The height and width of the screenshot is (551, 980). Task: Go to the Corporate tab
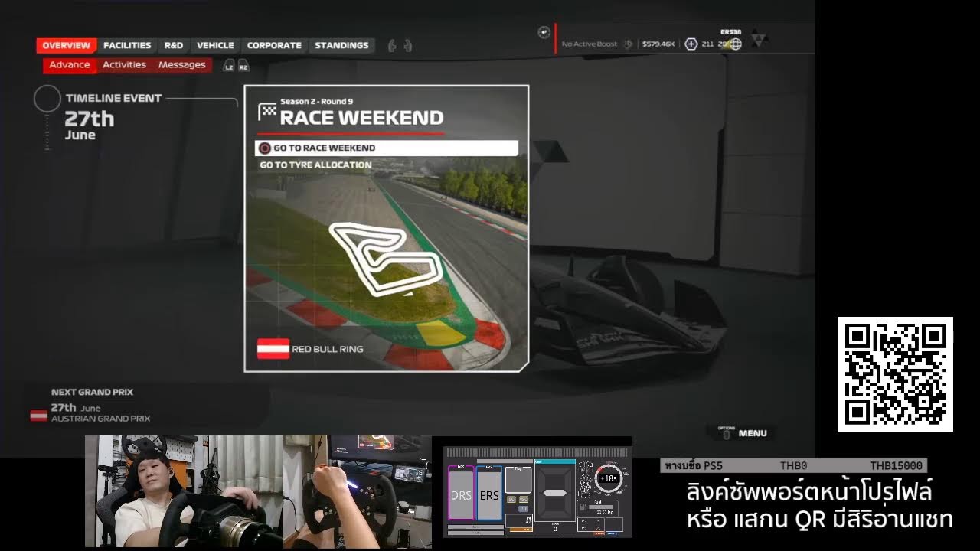coord(274,46)
